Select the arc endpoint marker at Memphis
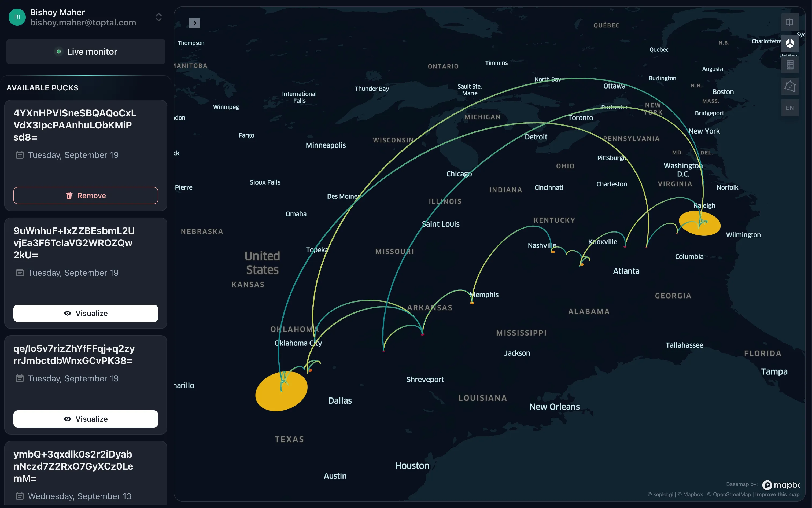This screenshot has width=812, height=508. [x=473, y=303]
